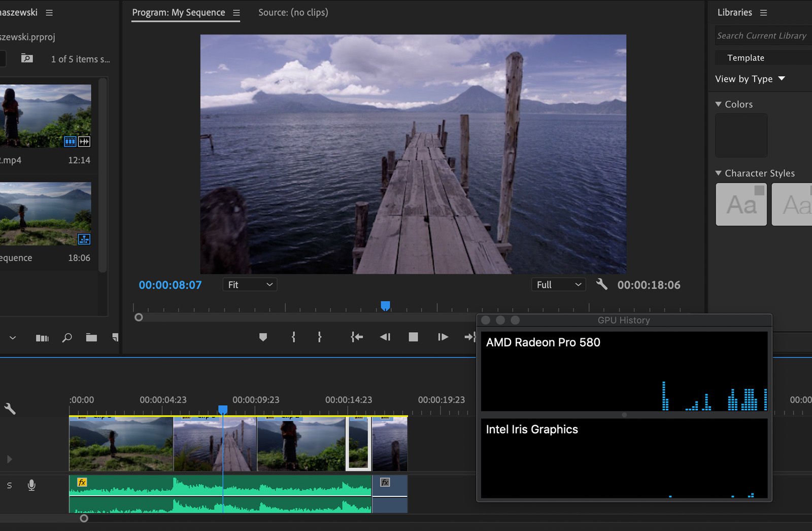Open Program Monitor settings with the wrench icon
The height and width of the screenshot is (531, 812).
tap(602, 285)
